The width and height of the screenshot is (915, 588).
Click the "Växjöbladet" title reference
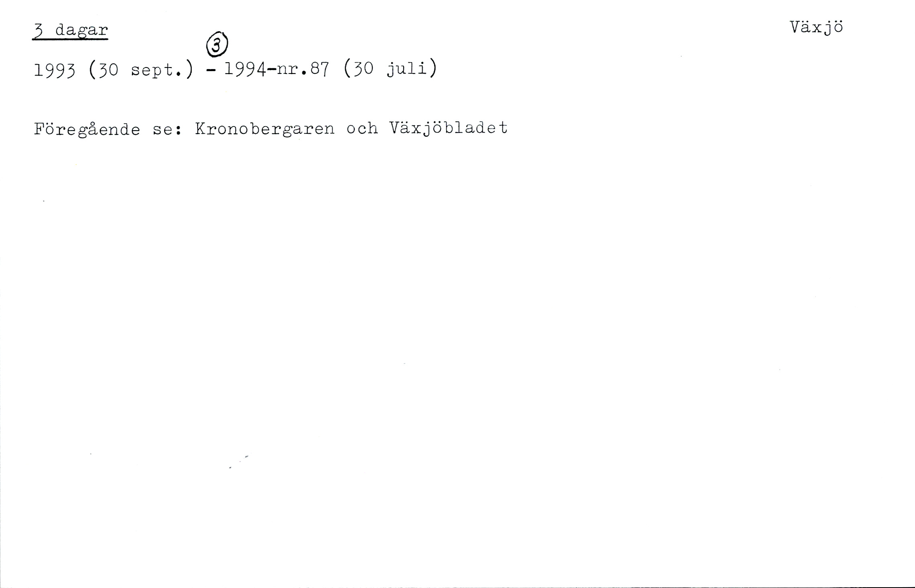coord(449,129)
